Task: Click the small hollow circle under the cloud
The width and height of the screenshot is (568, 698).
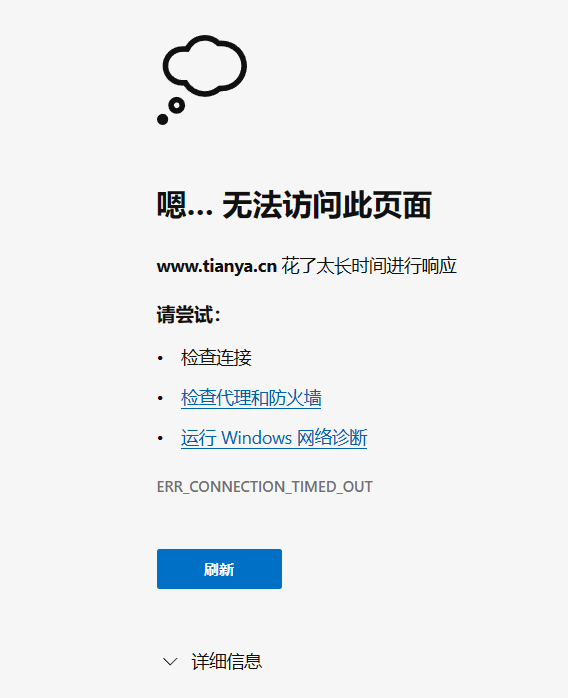Action: click(177, 106)
